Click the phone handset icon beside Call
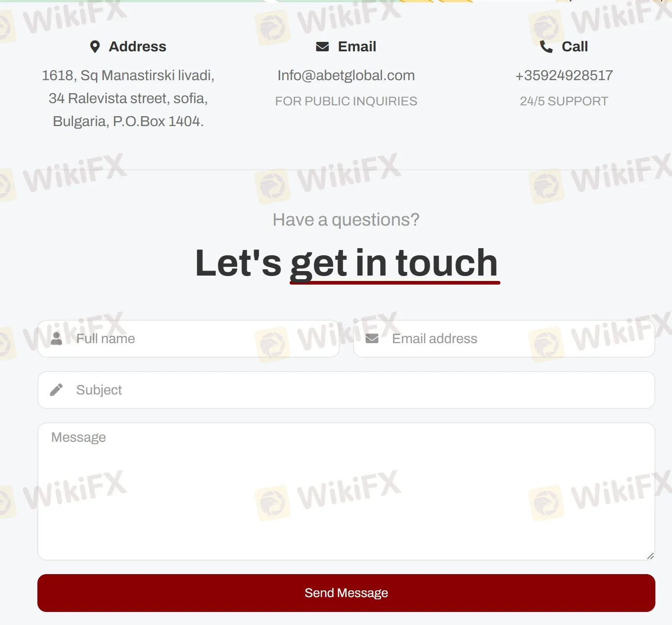The image size is (672, 625). [546, 47]
